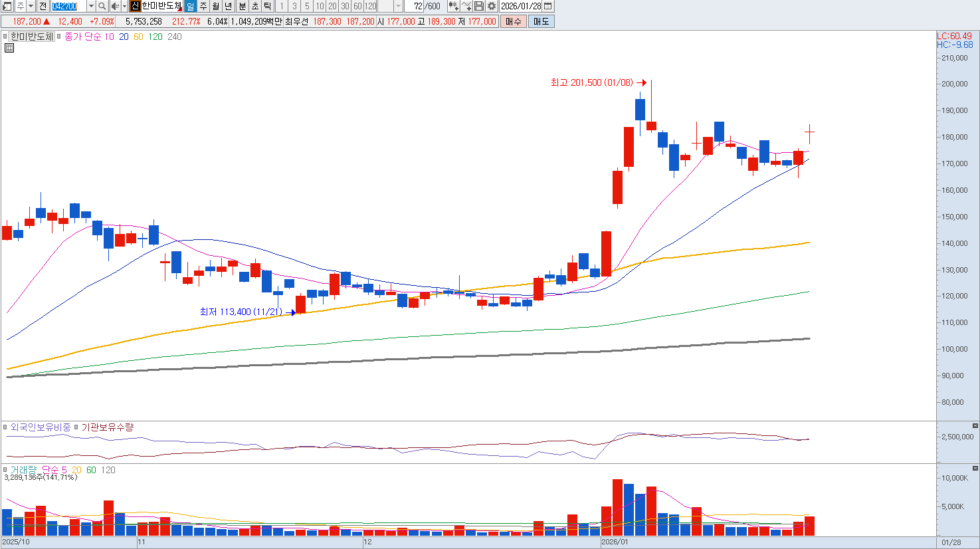
Task: Open chart settings gear icon
Action: (x=492, y=6)
